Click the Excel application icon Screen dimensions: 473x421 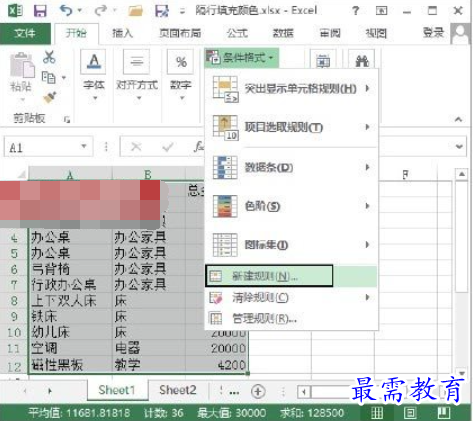point(15,11)
